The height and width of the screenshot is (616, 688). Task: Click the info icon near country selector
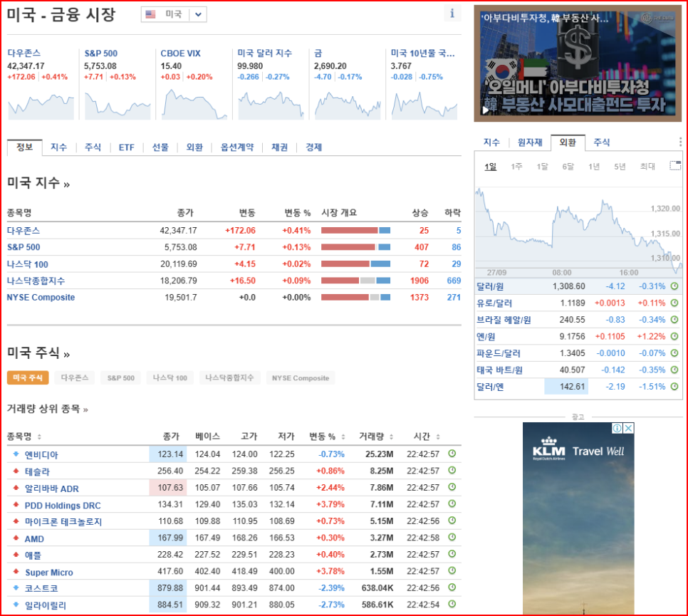452,13
